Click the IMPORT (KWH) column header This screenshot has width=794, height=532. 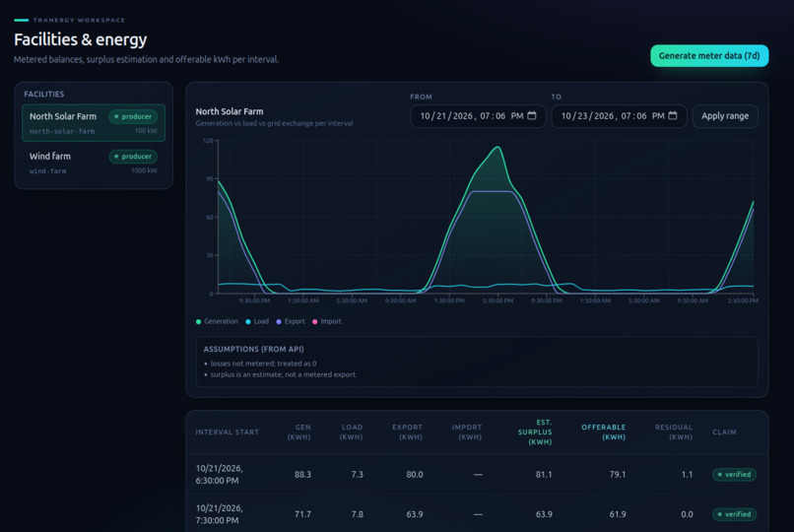click(x=467, y=432)
